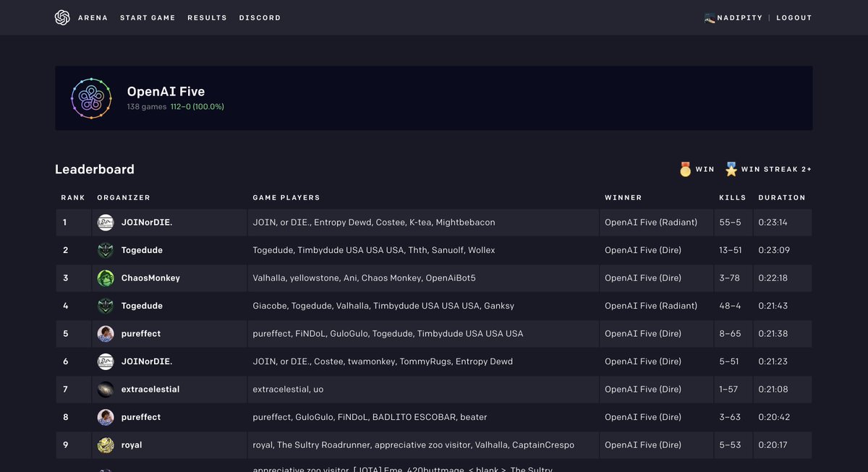Screen dimensions: 868x472
Task: Click duration 0:22:18
Action: point(773,278)
